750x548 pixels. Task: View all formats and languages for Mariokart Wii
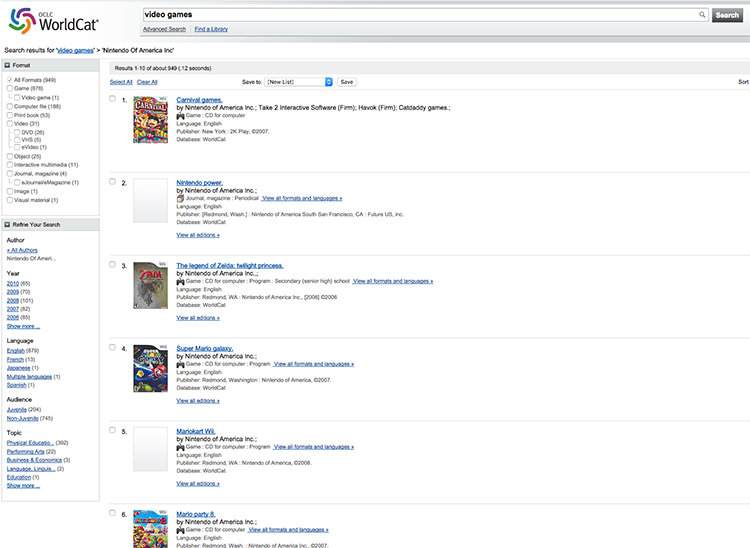(x=314, y=447)
